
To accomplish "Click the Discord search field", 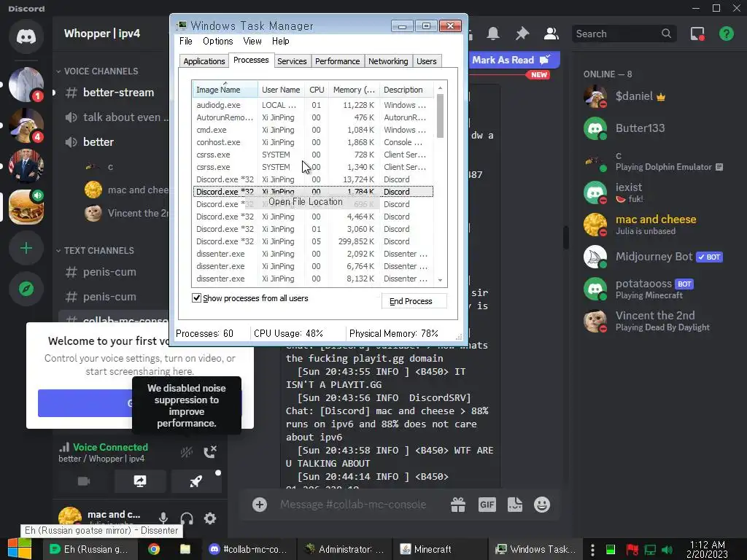I will (624, 34).
